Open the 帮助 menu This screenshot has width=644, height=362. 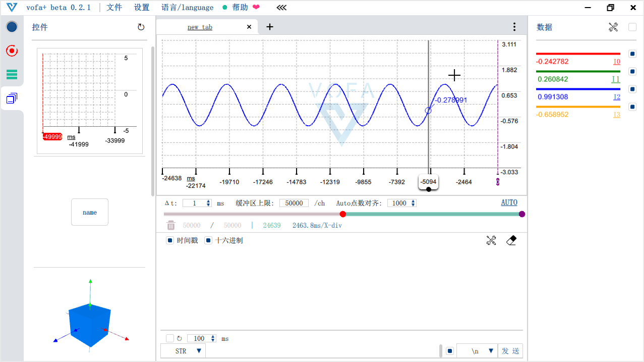240,8
